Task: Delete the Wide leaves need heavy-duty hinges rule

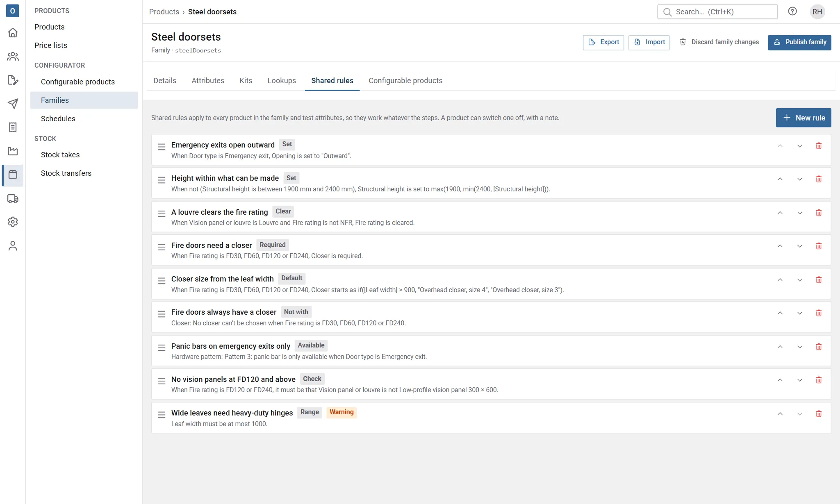Action: point(819,414)
